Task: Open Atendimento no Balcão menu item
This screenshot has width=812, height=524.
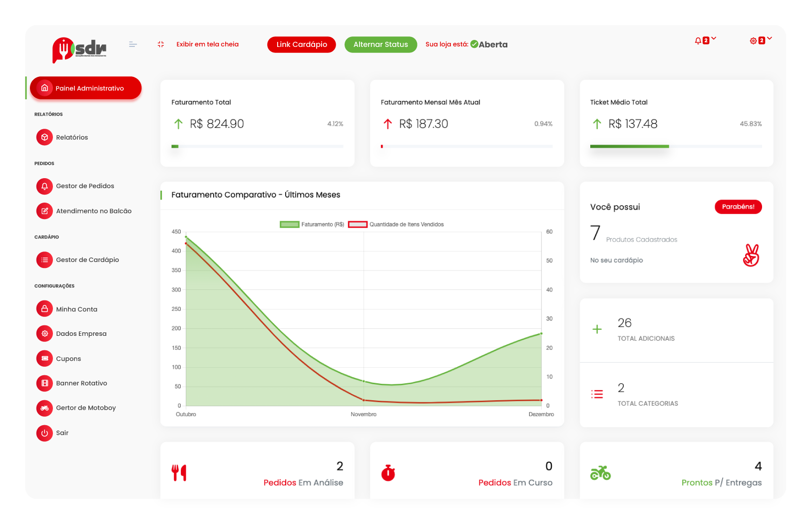Action: (84, 211)
